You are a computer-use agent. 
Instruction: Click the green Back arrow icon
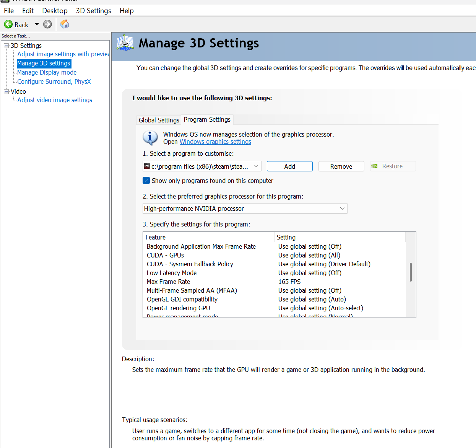coord(8,24)
